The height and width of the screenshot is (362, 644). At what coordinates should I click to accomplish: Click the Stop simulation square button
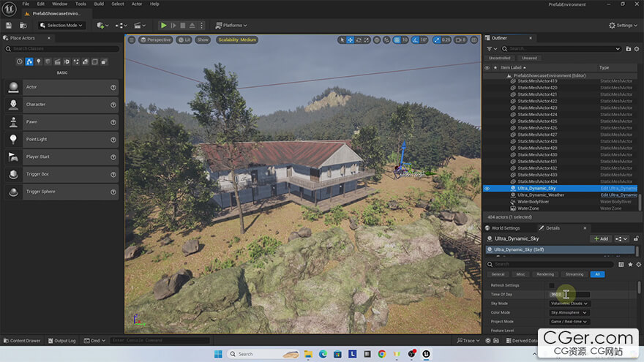coord(183,26)
